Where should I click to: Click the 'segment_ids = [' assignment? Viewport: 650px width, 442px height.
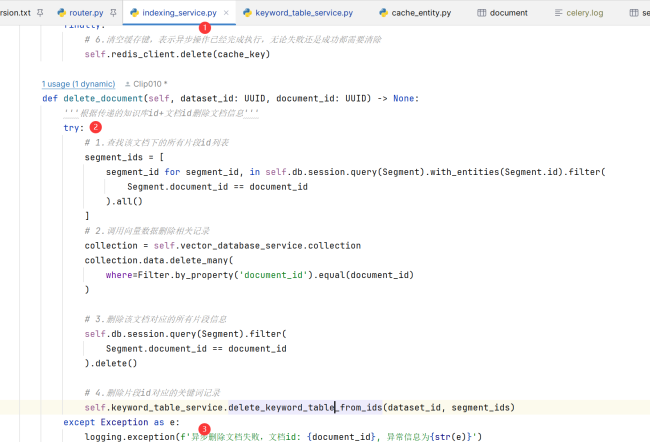124,157
